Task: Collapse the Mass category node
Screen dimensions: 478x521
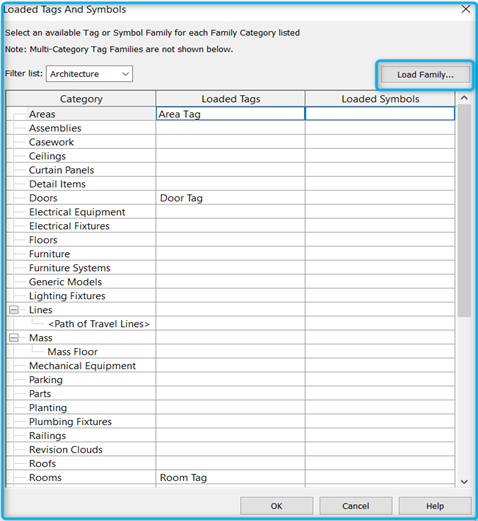Action: tap(14, 338)
